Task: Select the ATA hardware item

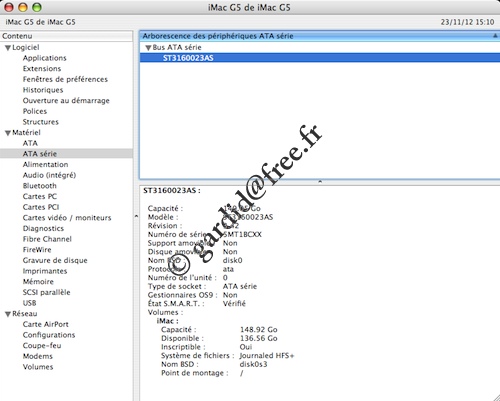Action: [30, 143]
